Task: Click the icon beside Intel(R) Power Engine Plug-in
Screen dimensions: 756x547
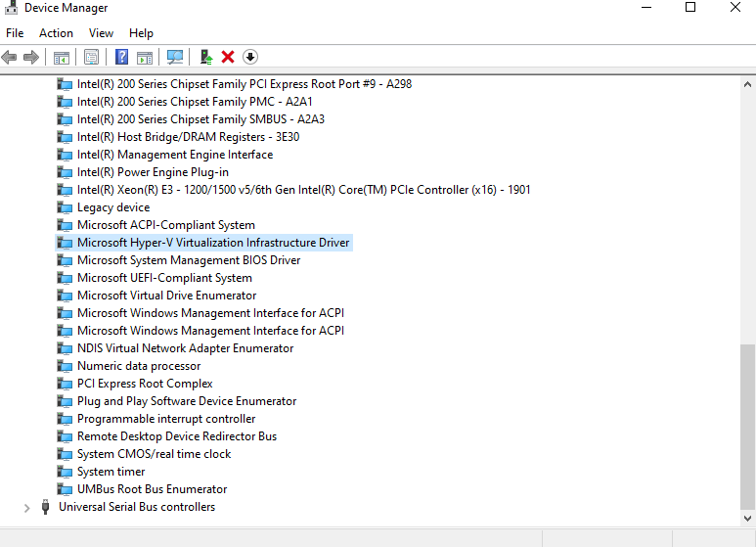Action: [x=65, y=172]
